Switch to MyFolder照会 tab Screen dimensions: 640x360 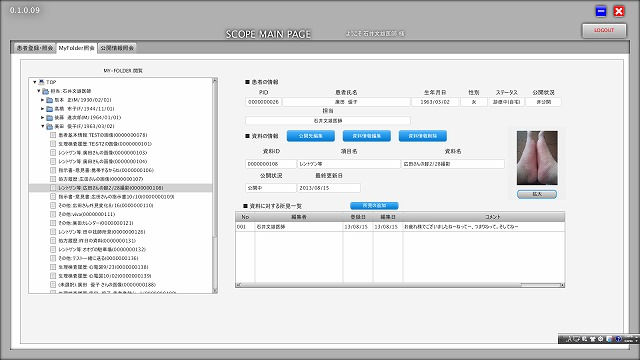[76, 48]
